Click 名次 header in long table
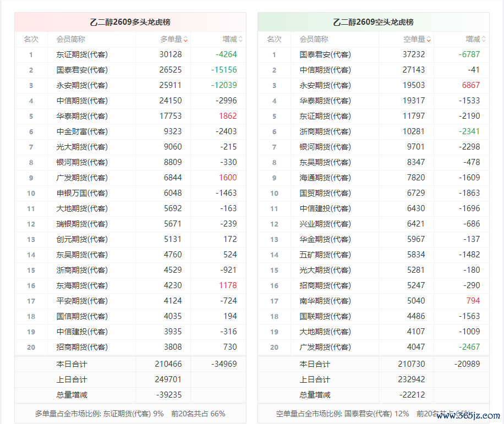The image size is (504, 424). point(31,39)
